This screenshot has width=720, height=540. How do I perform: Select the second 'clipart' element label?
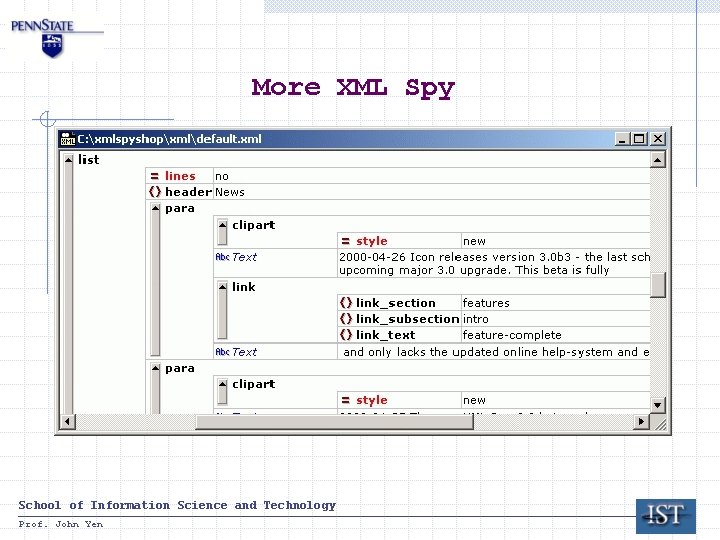[253, 384]
